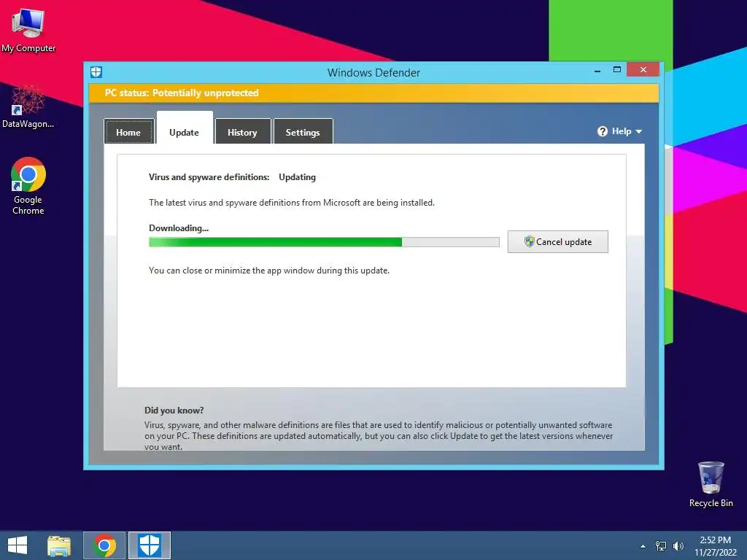Go to the Settings tab
This screenshot has width=747, height=560.
(x=303, y=132)
